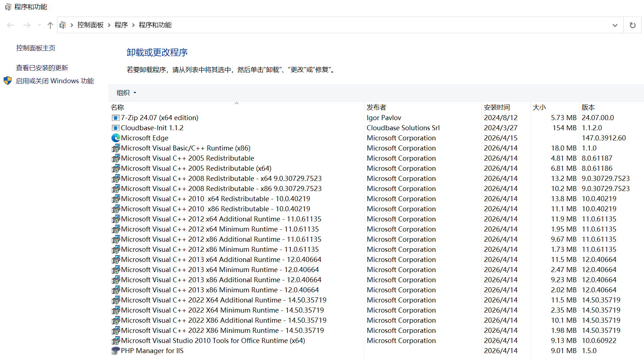
Task: Click the Back arrow in navigation bar
Action: point(10,25)
